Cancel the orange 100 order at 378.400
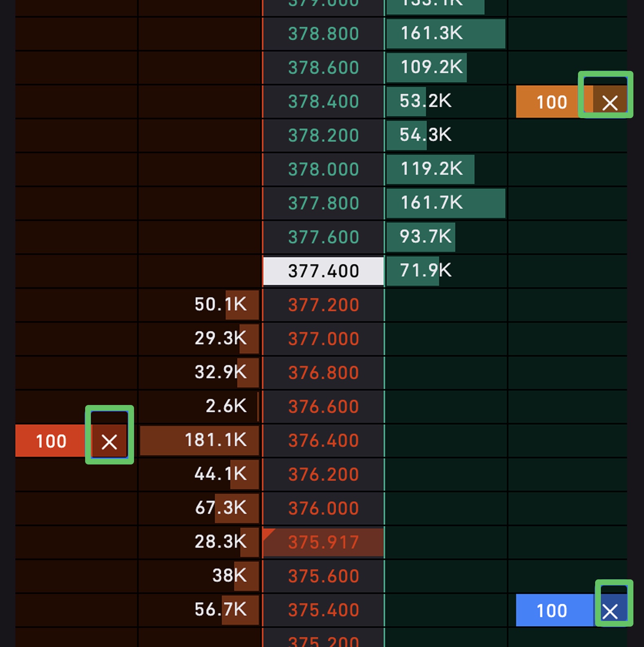The height and width of the screenshot is (647, 644). click(x=609, y=102)
